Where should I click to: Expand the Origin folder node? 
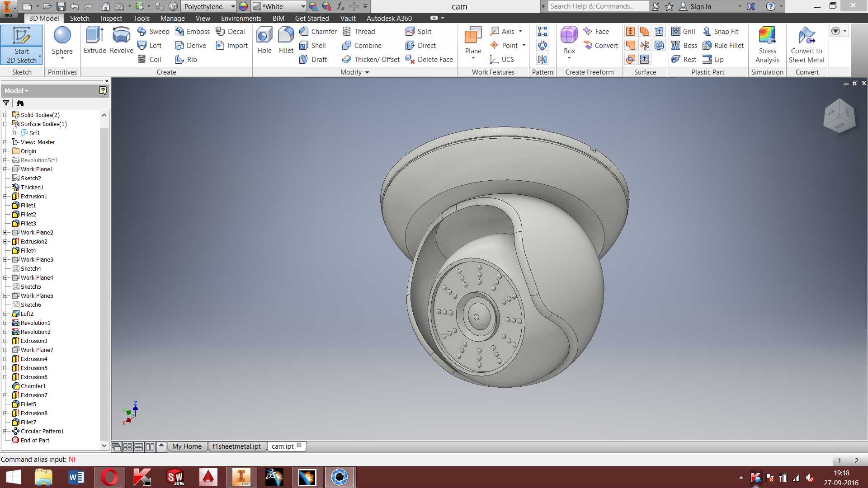click(x=5, y=151)
